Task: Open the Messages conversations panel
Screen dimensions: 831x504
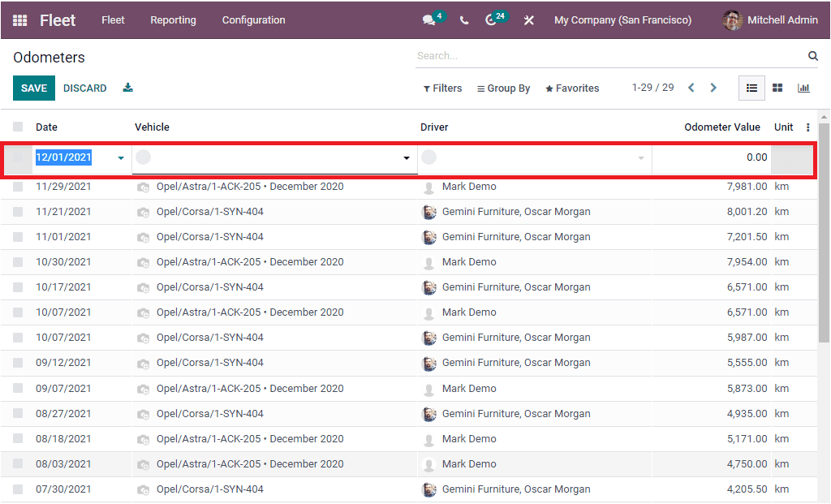Action: point(428,20)
